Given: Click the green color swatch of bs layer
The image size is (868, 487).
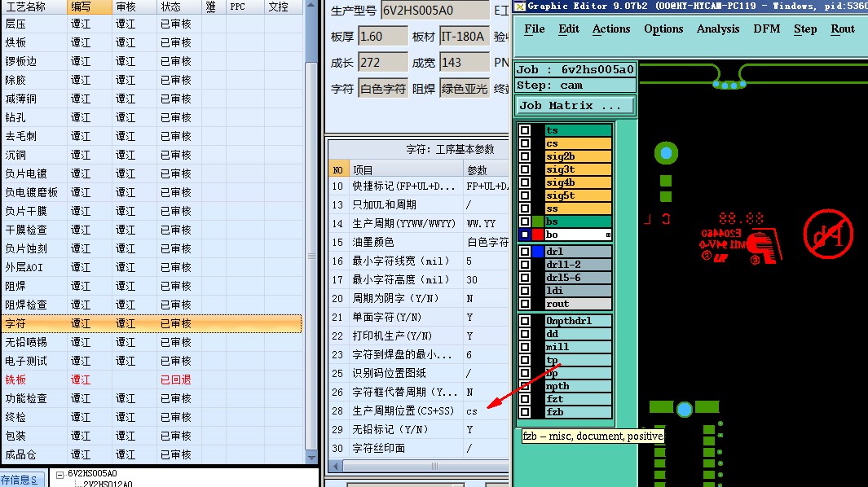Looking at the screenshot, I should 538,222.
